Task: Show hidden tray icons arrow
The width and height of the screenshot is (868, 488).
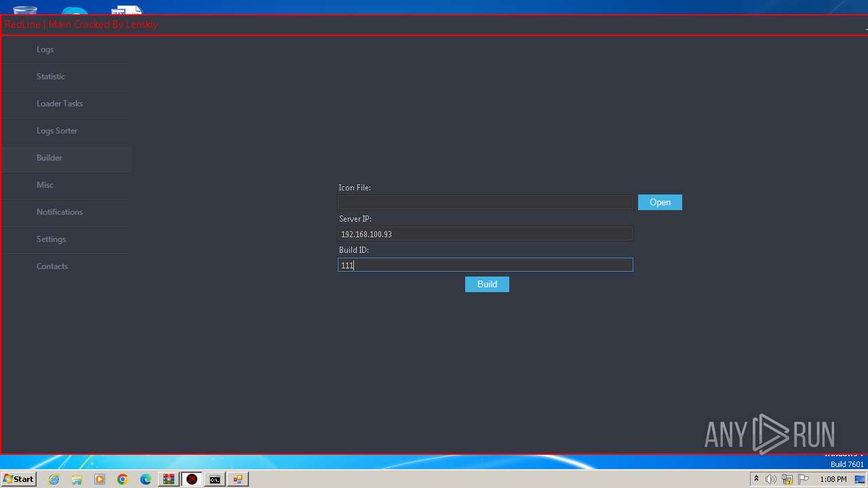Action: tap(756, 479)
